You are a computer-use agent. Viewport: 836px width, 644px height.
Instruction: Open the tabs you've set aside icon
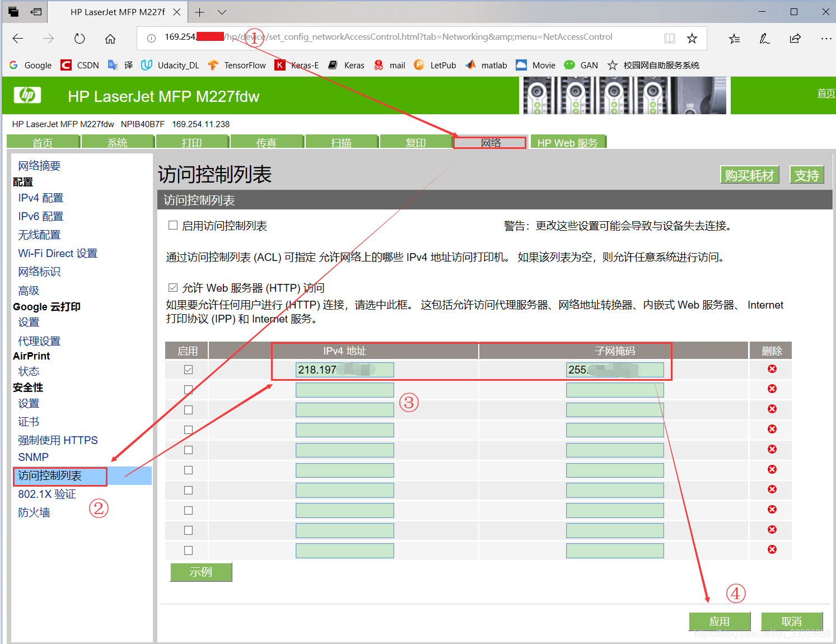(13, 11)
